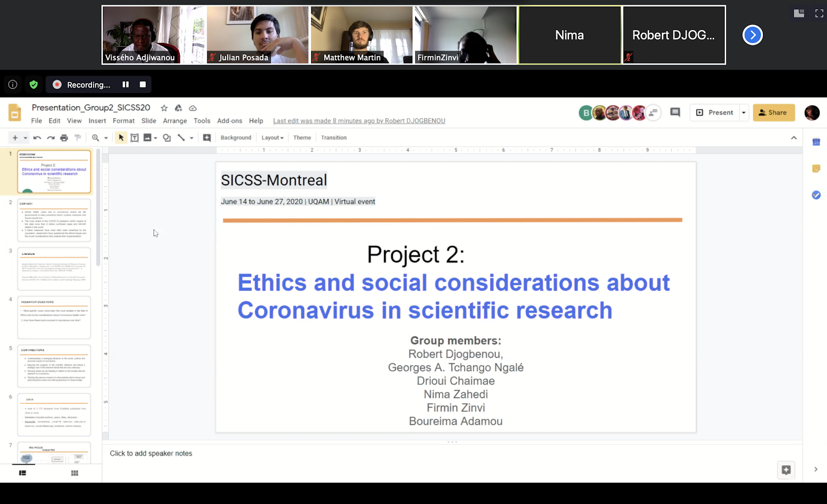The image size is (827, 504).
Task: Select slide 6 Data thumbnail
Action: coord(54,415)
